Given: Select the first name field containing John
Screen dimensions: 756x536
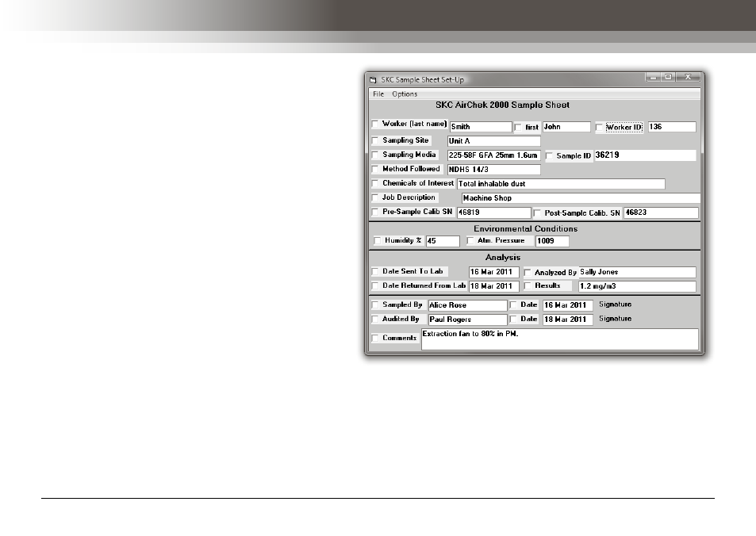Looking at the screenshot, I should coord(566,127).
